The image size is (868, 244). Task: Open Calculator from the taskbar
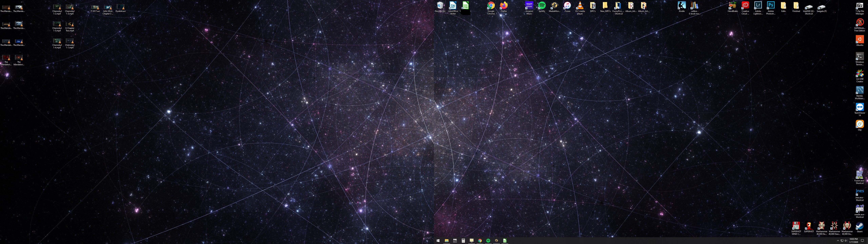coord(463,241)
